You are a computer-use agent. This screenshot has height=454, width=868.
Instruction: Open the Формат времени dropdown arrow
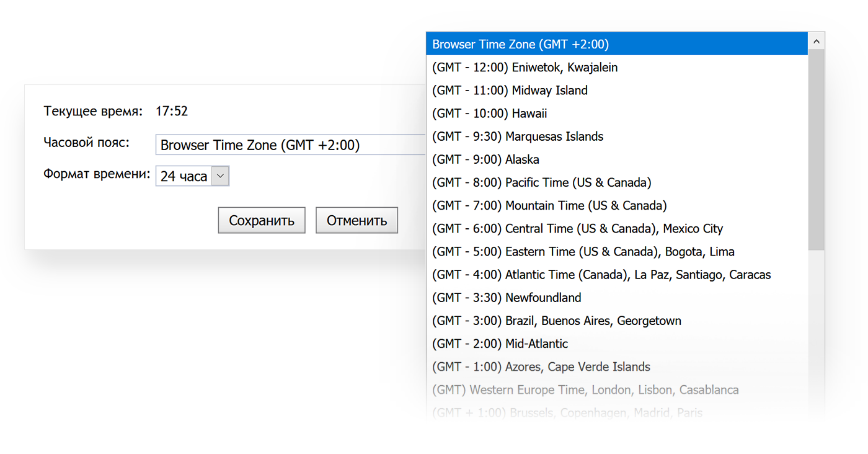[x=220, y=176]
